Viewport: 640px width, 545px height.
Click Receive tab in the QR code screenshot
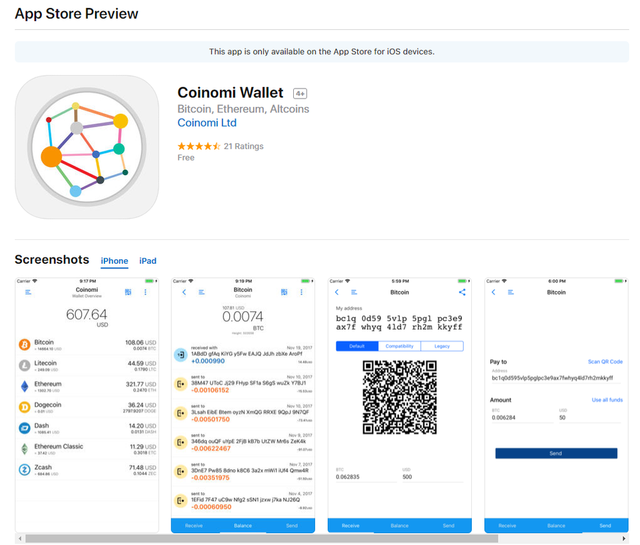[351, 526]
